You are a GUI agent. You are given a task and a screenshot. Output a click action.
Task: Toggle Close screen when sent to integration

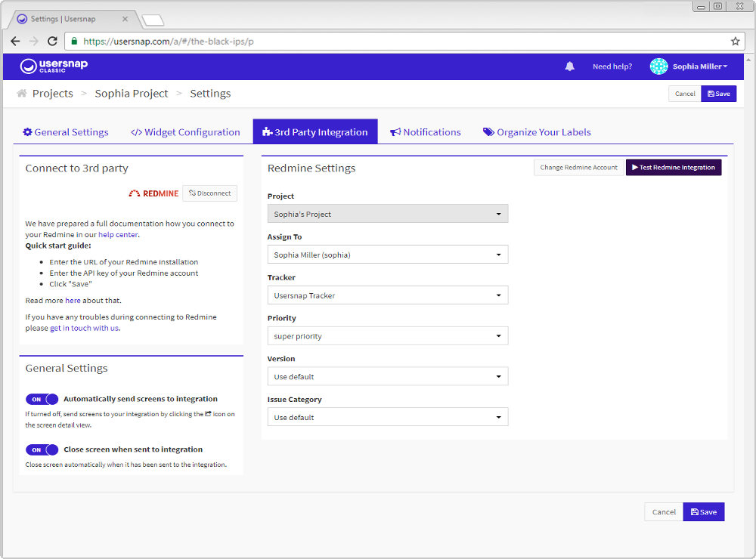click(x=42, y=449)
